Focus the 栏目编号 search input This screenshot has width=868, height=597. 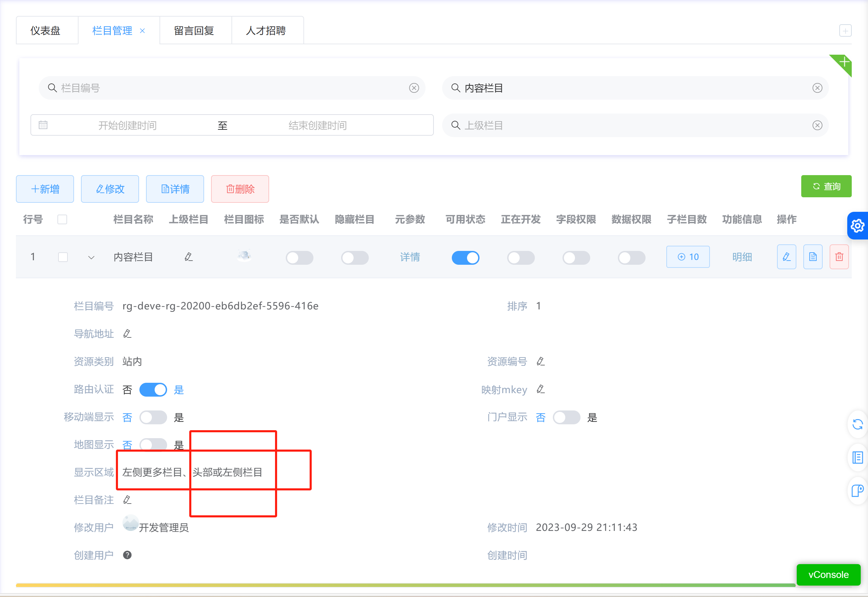[232, 88]
